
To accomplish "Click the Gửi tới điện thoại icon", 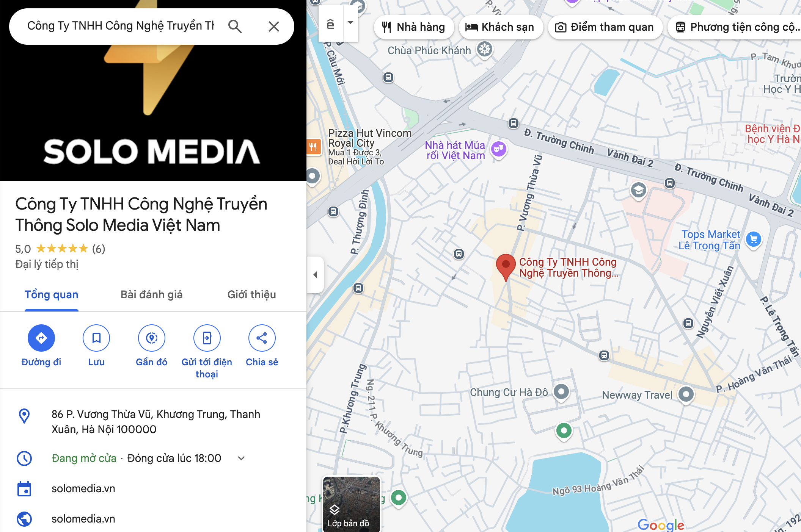I will [207, 338].
